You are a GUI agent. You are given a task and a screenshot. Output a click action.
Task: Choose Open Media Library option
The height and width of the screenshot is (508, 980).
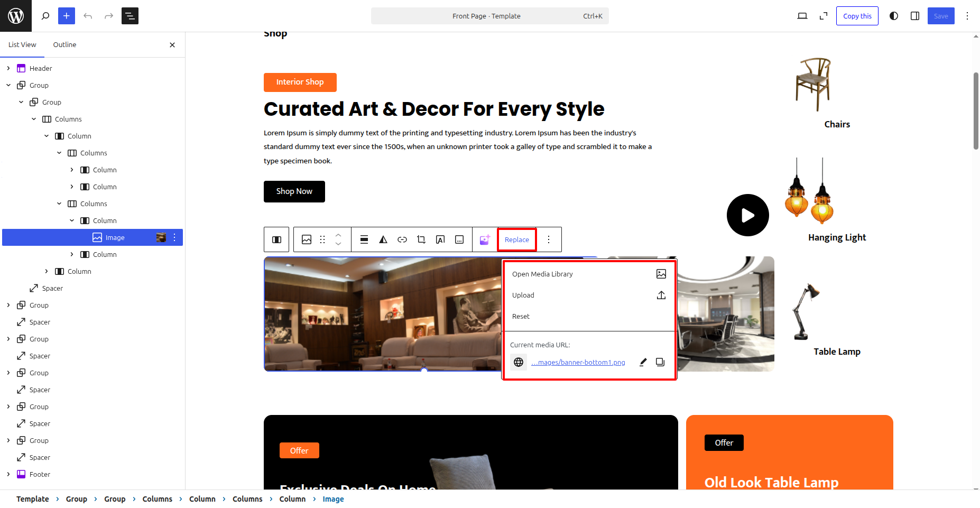(542, 274)
